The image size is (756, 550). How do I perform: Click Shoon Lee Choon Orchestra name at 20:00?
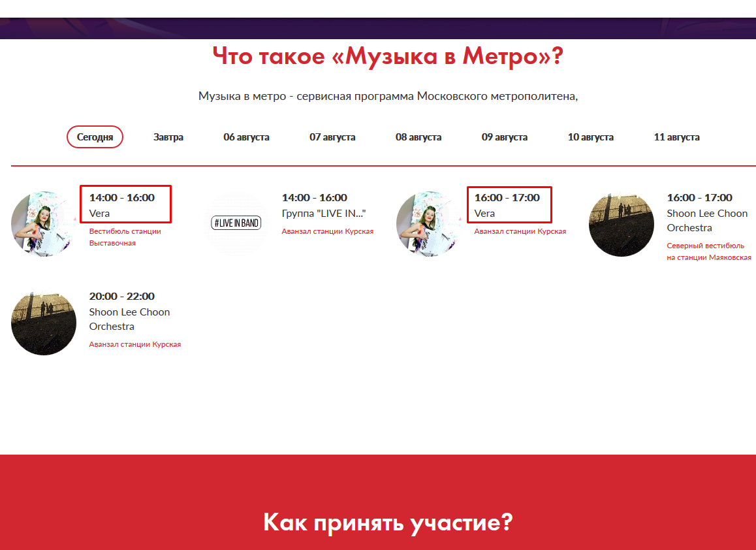pyautogui.click(x=129, y=319)
